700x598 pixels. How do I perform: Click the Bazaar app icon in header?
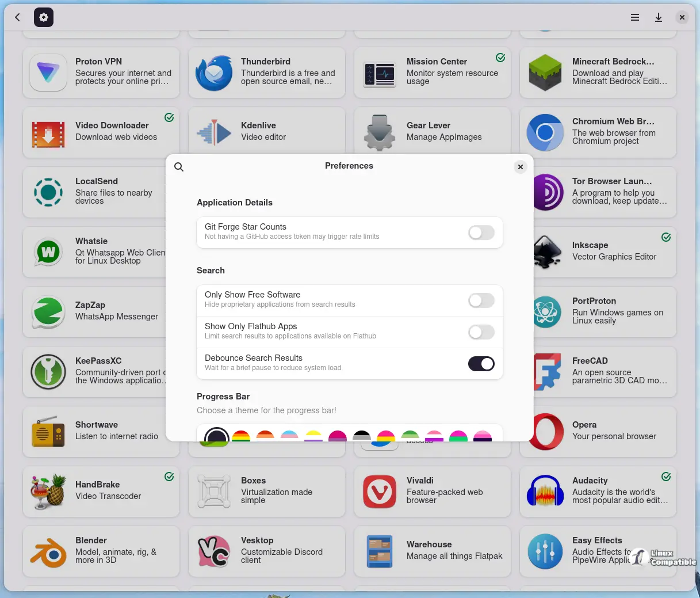point(44,17)
